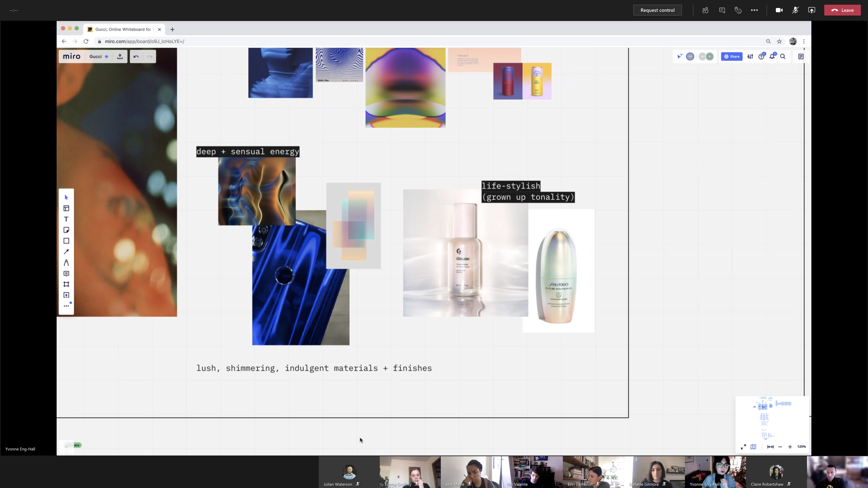Click the comment tool in Miro toolbar
The height and width of the screenshot is (488, 868).
click(66, 274)
